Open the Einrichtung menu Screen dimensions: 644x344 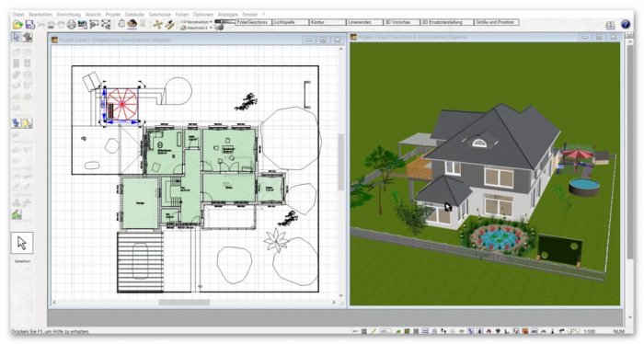pyautogui.click(x=69, y=15)
